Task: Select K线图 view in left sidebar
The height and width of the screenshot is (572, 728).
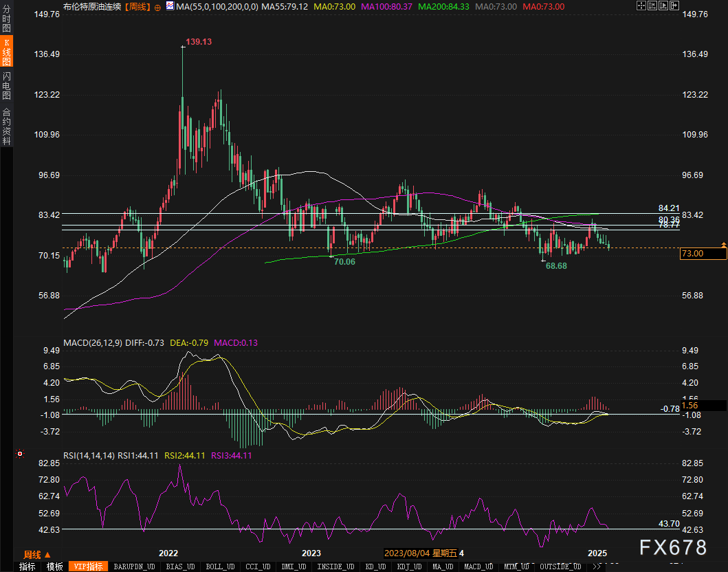Action: point(7,52)
